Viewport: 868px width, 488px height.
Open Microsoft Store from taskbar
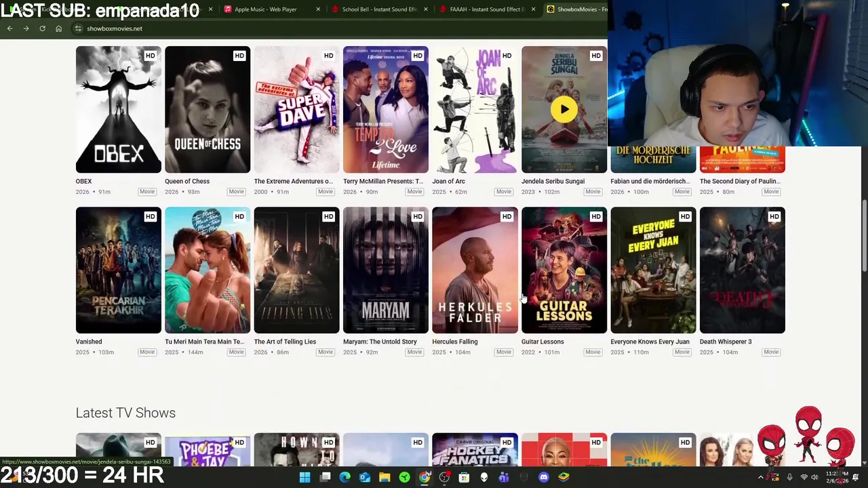coord(464,477)
